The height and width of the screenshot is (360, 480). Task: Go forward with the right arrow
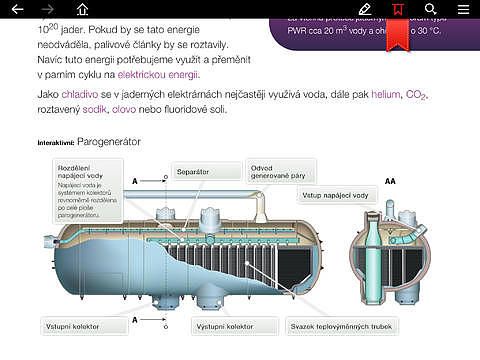(48, 9)
